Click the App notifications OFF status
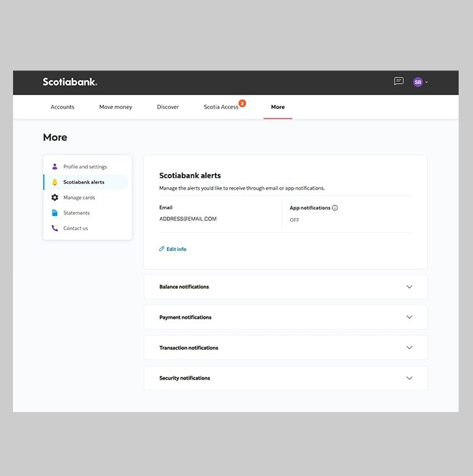This screenshot has width=473, height=476. 294,220
